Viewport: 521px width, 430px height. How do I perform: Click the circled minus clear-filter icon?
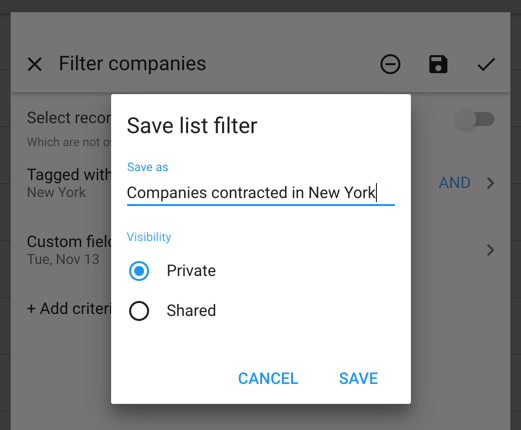[x=390, y=64]
